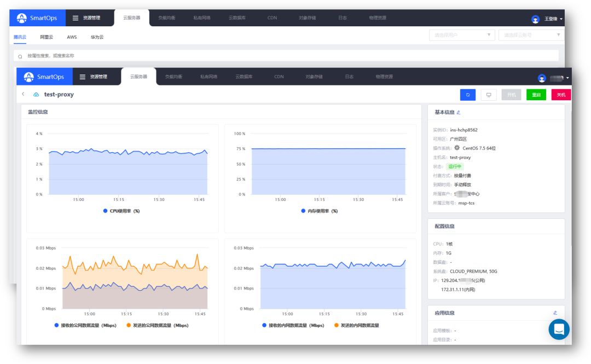591x364 pixels.
Task: Select the 阿里云 provider tab
Action: (47, 37)
